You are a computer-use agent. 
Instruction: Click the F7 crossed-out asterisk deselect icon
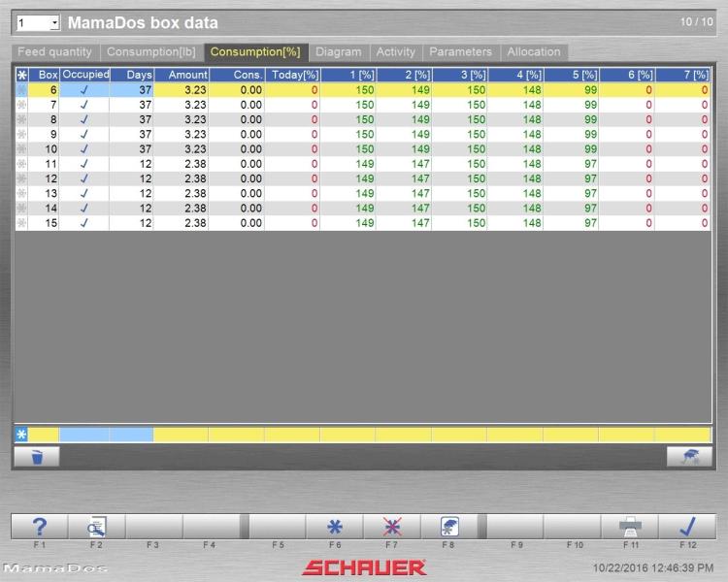point(392,527)
